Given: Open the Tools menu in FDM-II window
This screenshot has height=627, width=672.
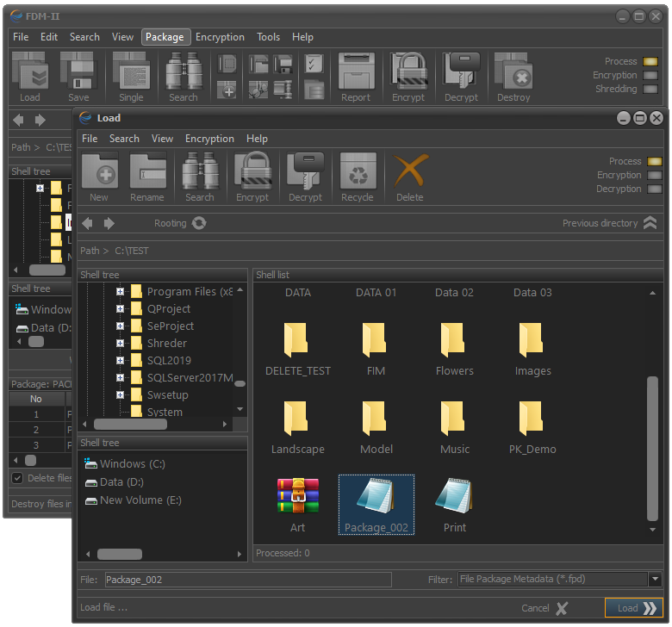Looking at the screenshot, I should [x=268, y=37].
